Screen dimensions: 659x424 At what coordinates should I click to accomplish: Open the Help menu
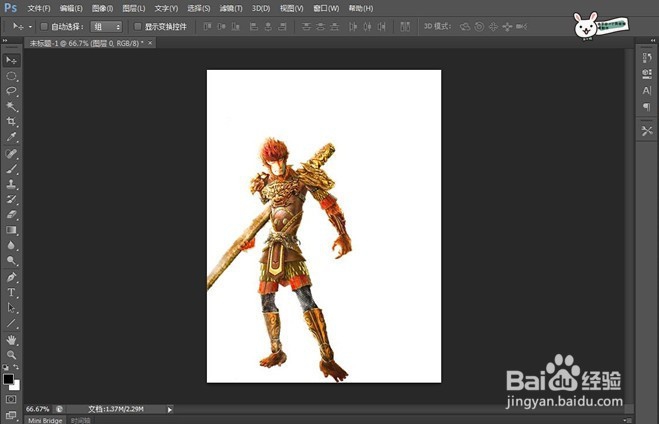click(x=361, y=8)
